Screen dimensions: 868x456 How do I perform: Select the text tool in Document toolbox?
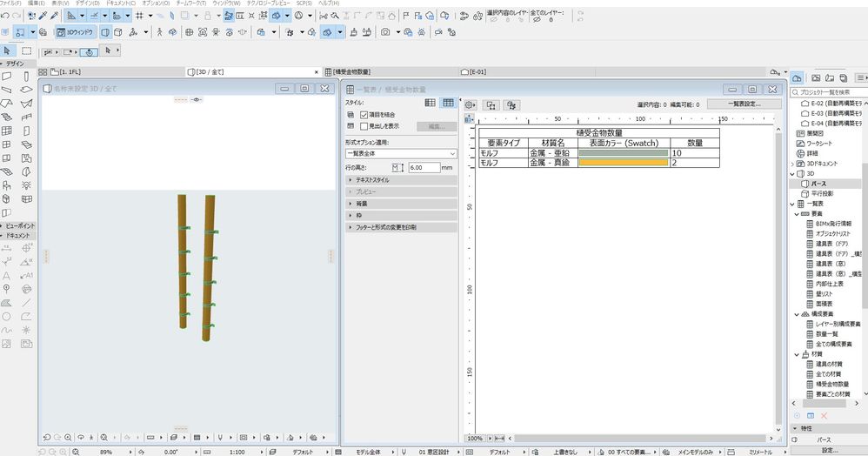pyautogui.click(x=7, y=276)
